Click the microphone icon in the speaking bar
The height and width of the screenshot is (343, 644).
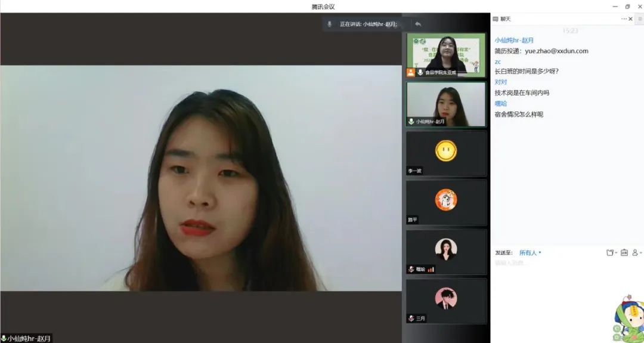330,24
